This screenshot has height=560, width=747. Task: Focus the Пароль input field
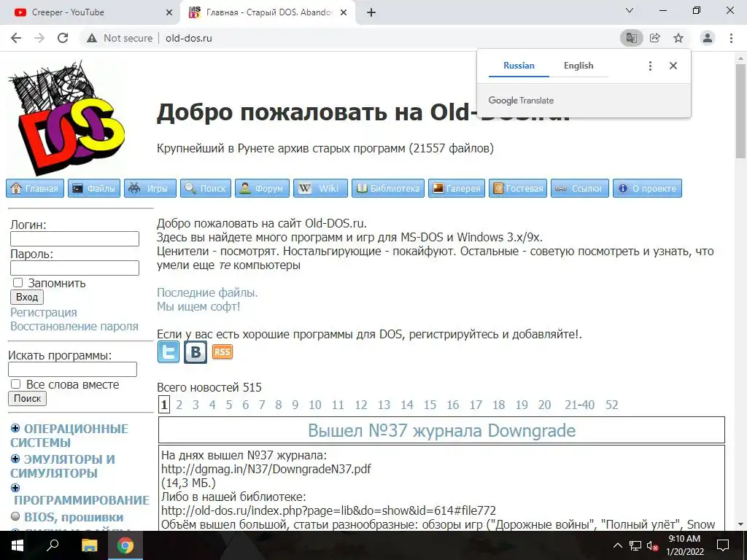pyautogui.click(x=75, y=268)
